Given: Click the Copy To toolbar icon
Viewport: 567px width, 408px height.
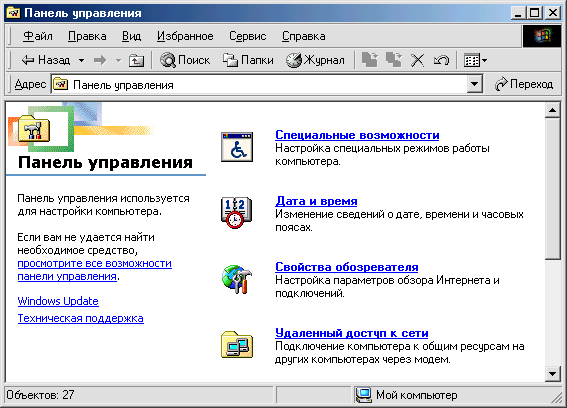Looking at the screenshot, I should point(393,60).
